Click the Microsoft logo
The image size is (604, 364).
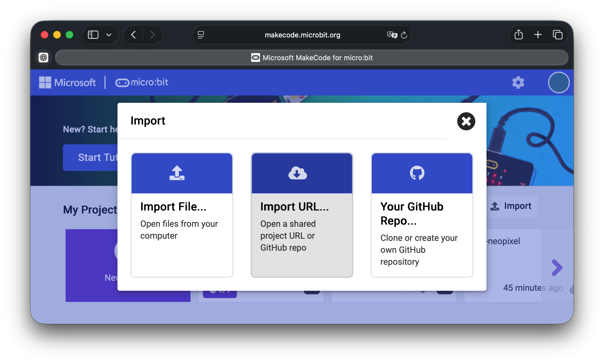[x=67, y=82]
